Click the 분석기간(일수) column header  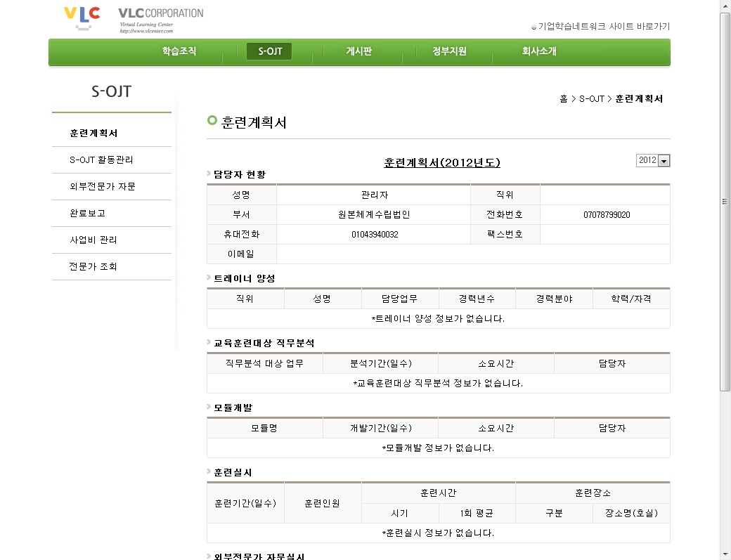coord(380,363)
